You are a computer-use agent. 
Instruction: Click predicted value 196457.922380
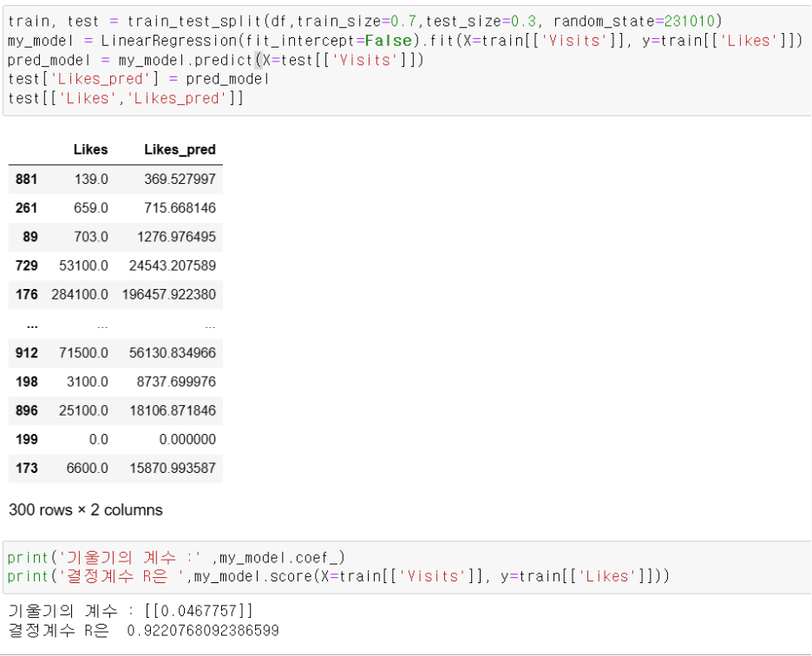pos(169,295)
